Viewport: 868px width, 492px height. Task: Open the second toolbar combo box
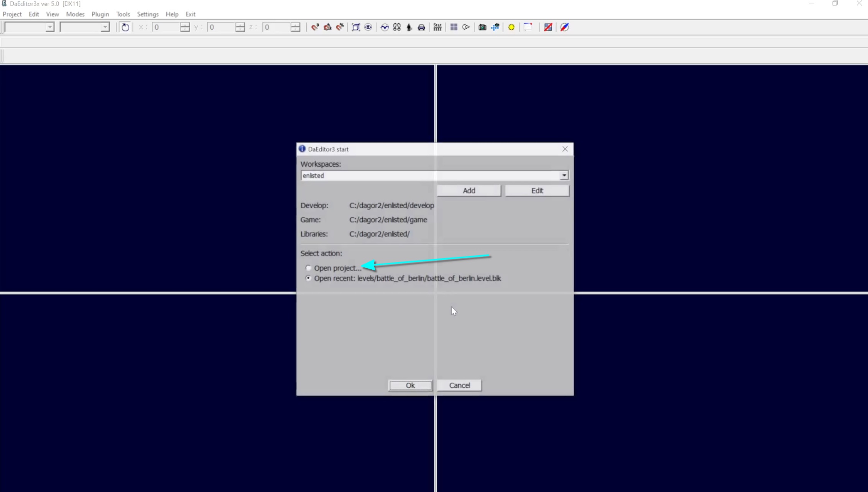[105, 27]
